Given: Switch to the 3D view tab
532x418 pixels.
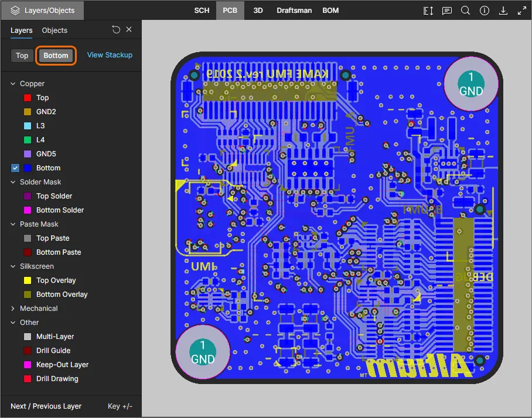Looking at the screenshot, I should point(258,11).
